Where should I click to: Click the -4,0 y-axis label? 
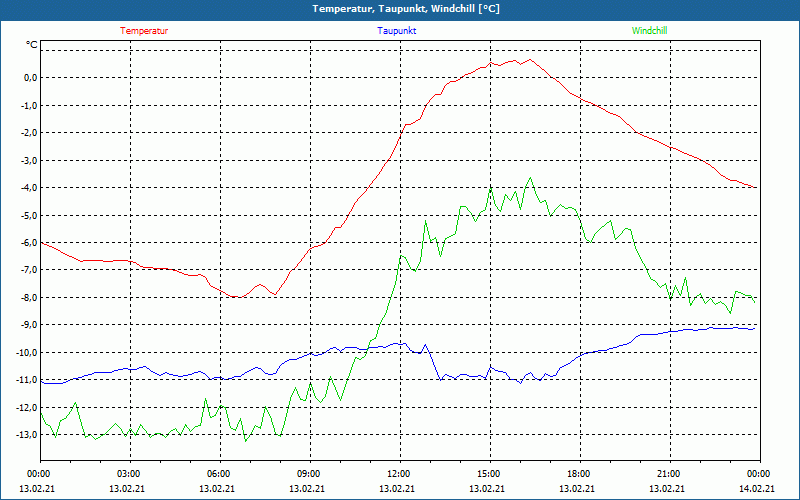pos(29,187)
